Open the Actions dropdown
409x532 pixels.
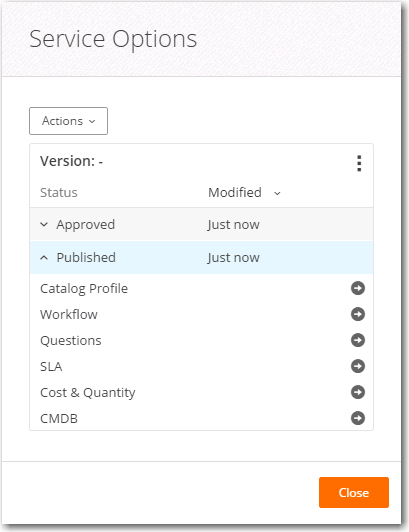(69, 121)
